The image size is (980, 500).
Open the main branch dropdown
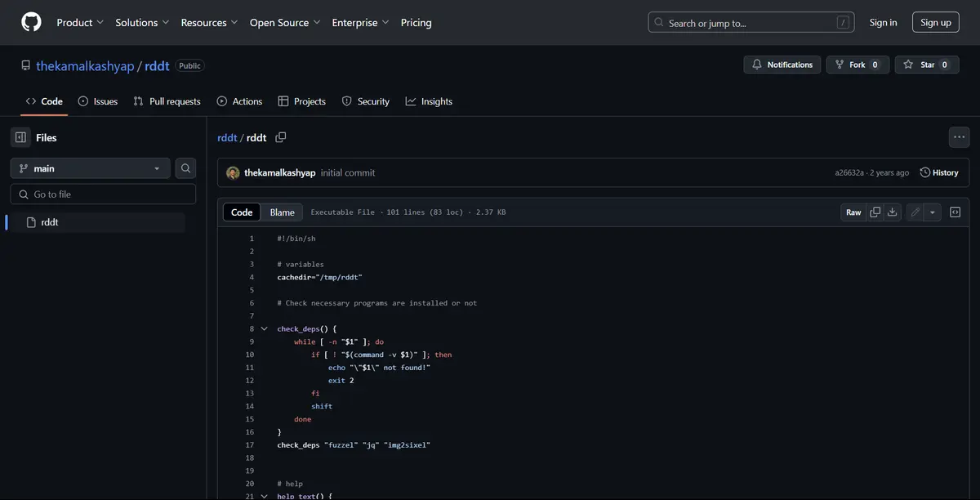(90, 168)
